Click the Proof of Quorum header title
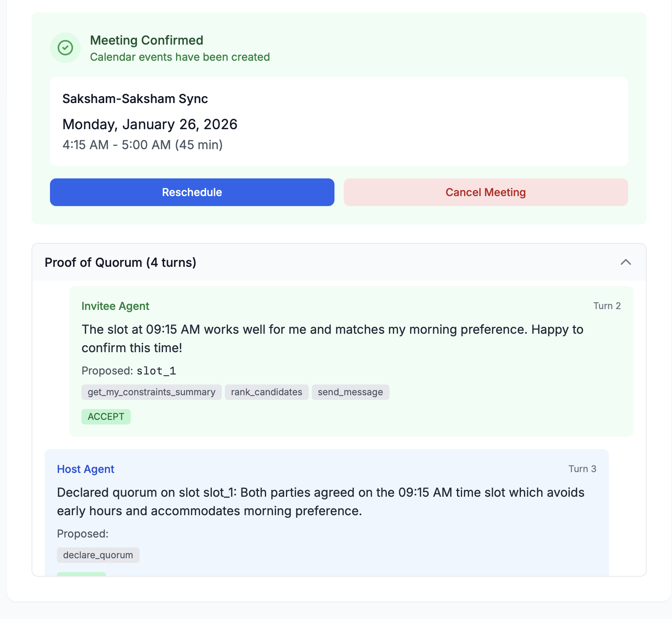Viewport: 672px width, 619px height. (x=120, y=263)
